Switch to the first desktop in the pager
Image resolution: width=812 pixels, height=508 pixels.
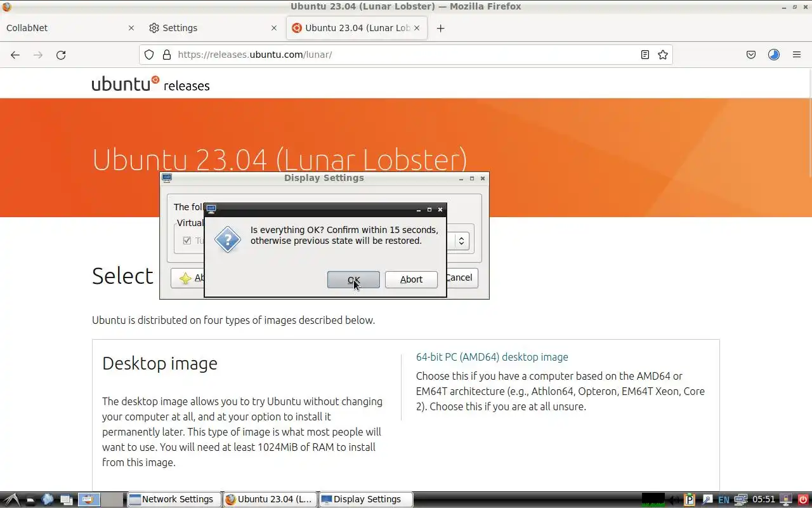coord(89,499)
